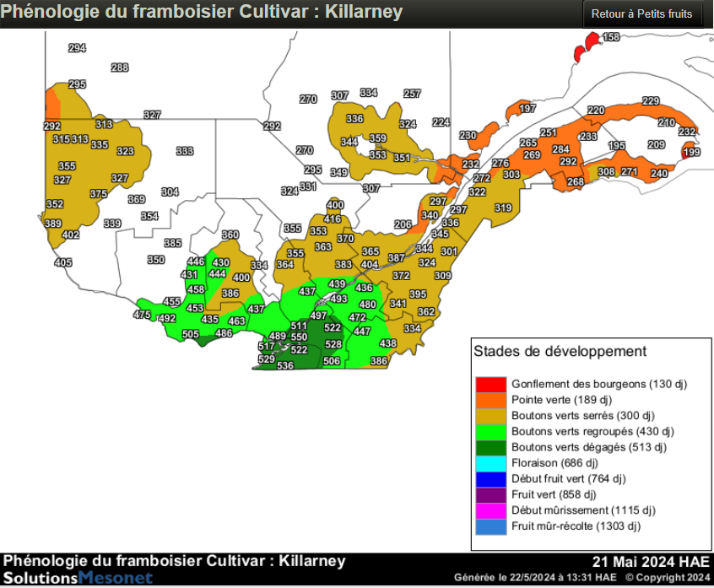Viewport: 714px width, 588px height.
Task: Click the station labeled 288
Action: point(120,68)
